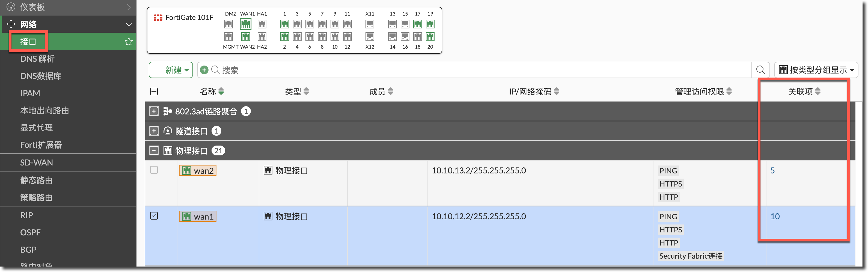Open the wan1 关联项 link 10
Viewport: 868px width, 272px height.
click(x=775, y=216)
